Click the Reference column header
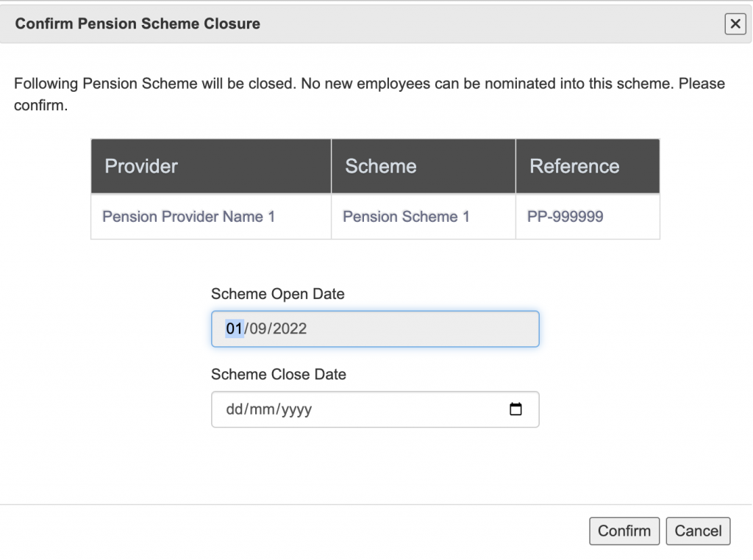 pos(574,166)
